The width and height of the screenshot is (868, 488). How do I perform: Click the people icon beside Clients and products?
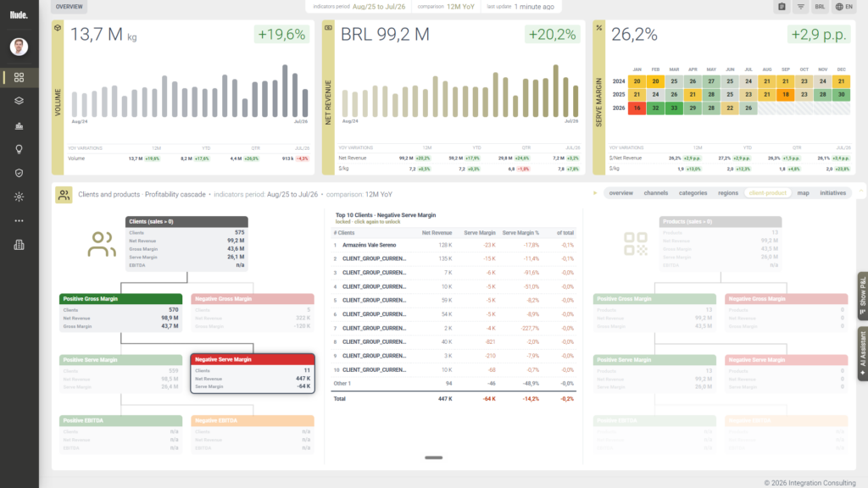pos(64,194)
